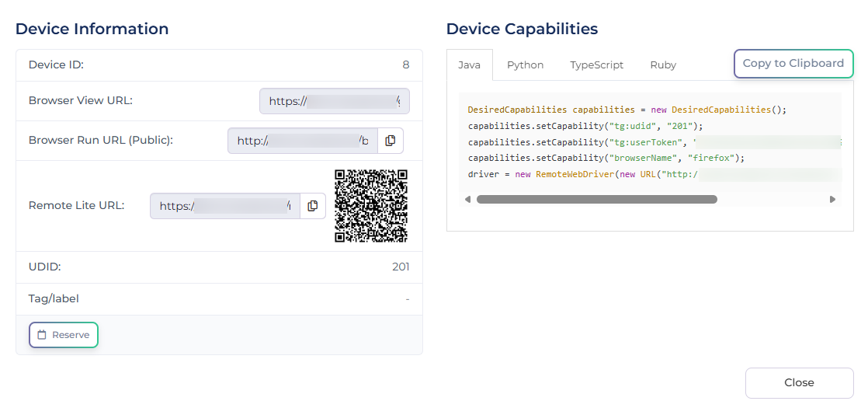
Task: Click the code scrollbar left arrow
Action: tap(468, 200)
